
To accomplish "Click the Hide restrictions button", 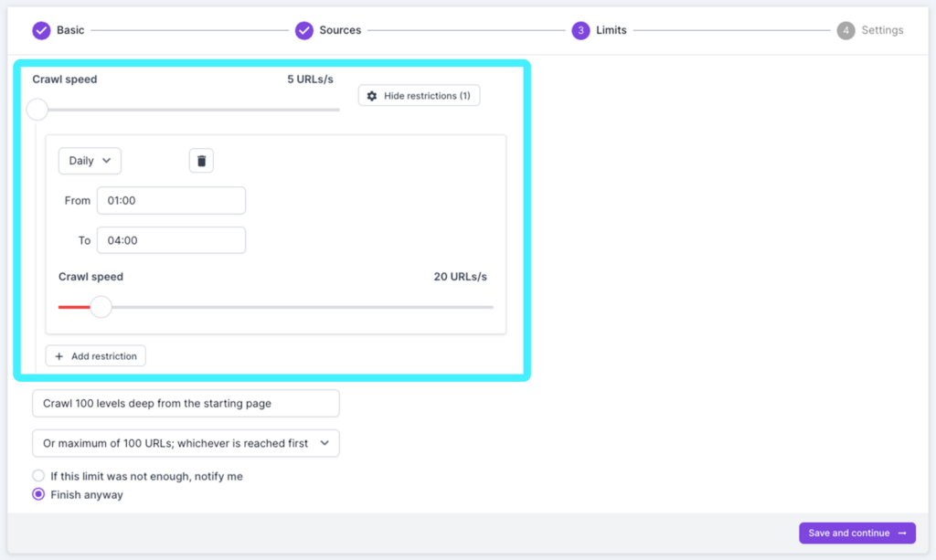I will point(419,95).
